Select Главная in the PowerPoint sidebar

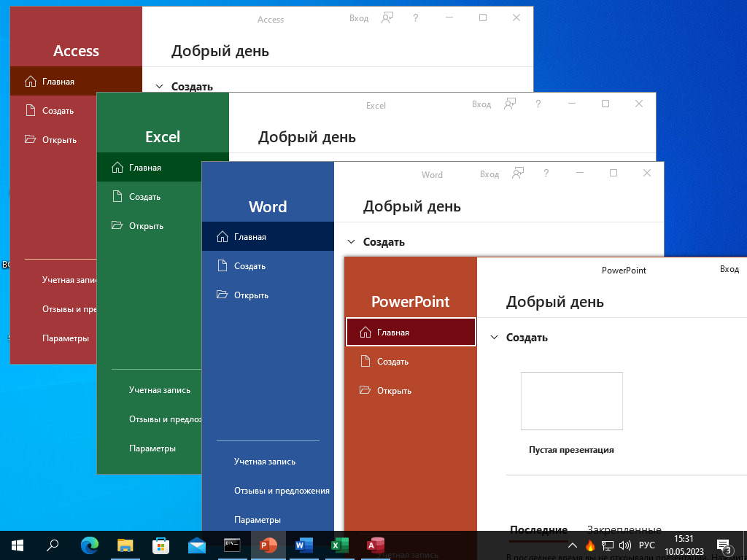click(x=411, y=332)
